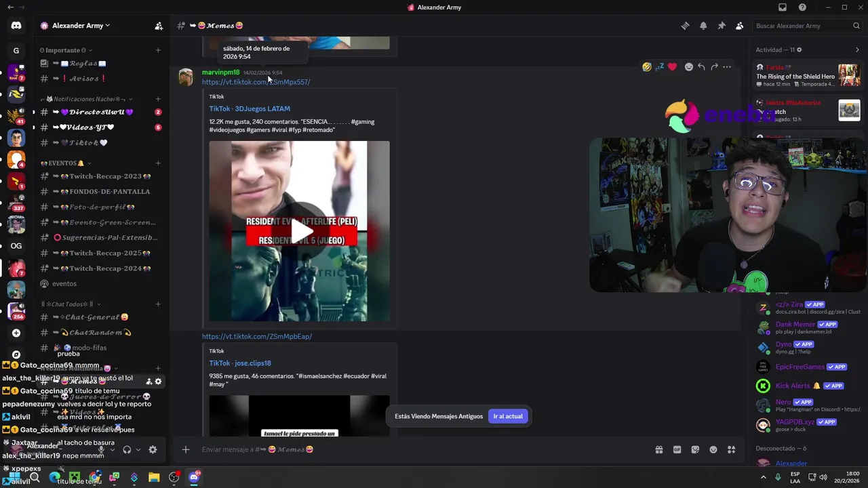The height and width of the screenshot is (488, 868).
Task: Open user settings gear in user panel
Action: pos(153,449)
